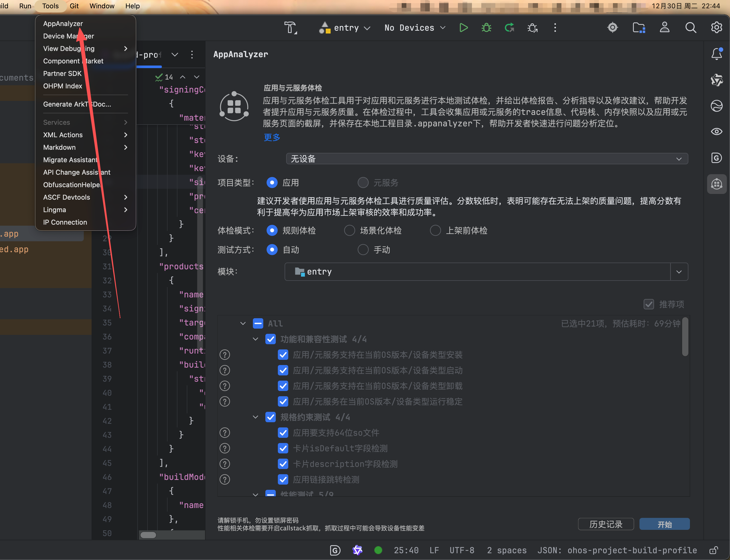Toggle the All checkbox in test tree
The height and width of the screenshot is (560, 730).
(258, 323)
